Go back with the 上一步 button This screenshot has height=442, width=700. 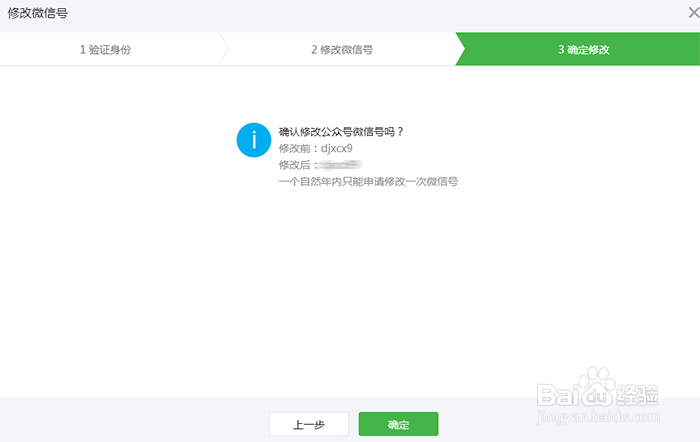[309, 424]
